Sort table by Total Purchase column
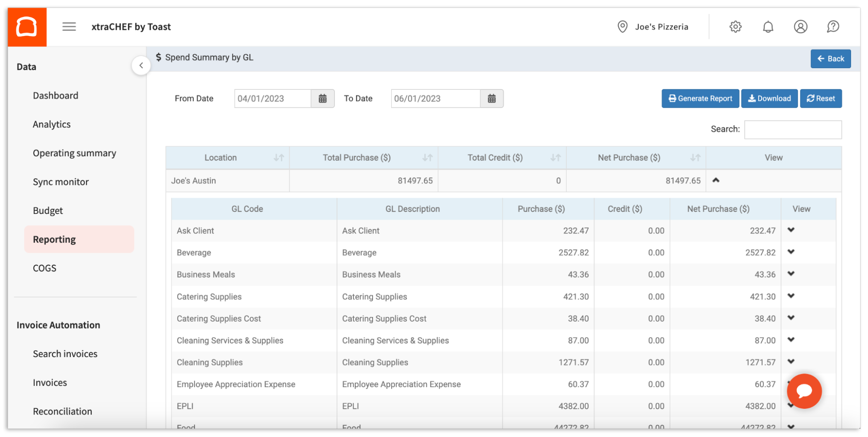 click(427, 158)
